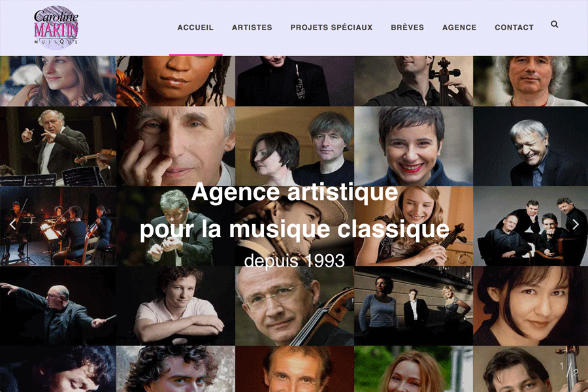Select the smiling girl with cello photo

click(x=414, y=226)
